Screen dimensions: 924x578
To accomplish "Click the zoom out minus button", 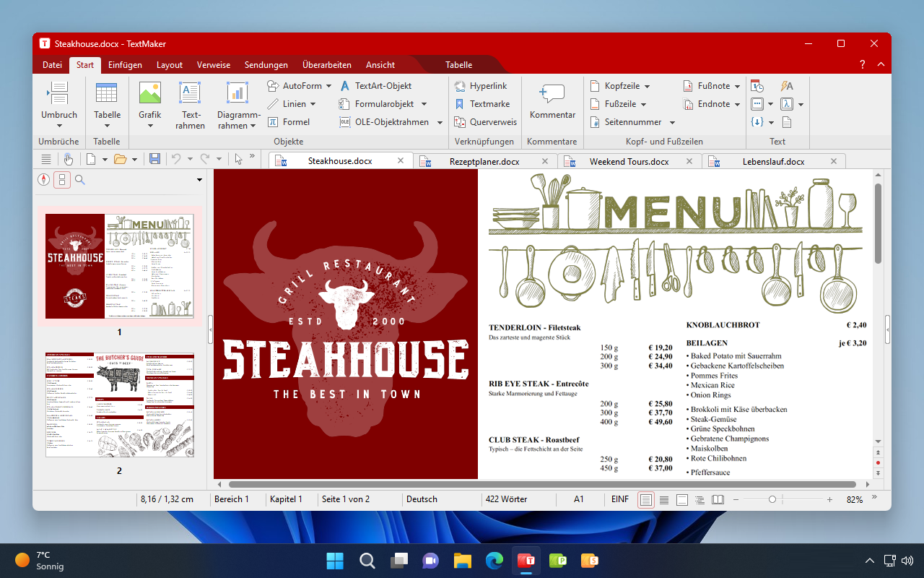I will coord(736,499).
